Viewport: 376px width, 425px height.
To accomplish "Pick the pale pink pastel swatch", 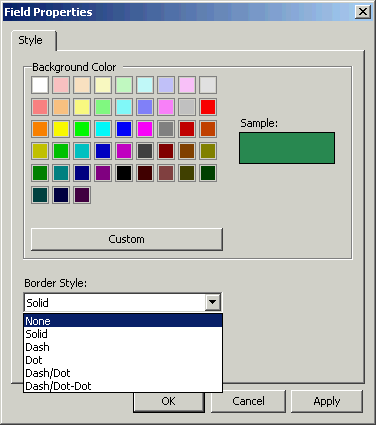I will [61, 85].
